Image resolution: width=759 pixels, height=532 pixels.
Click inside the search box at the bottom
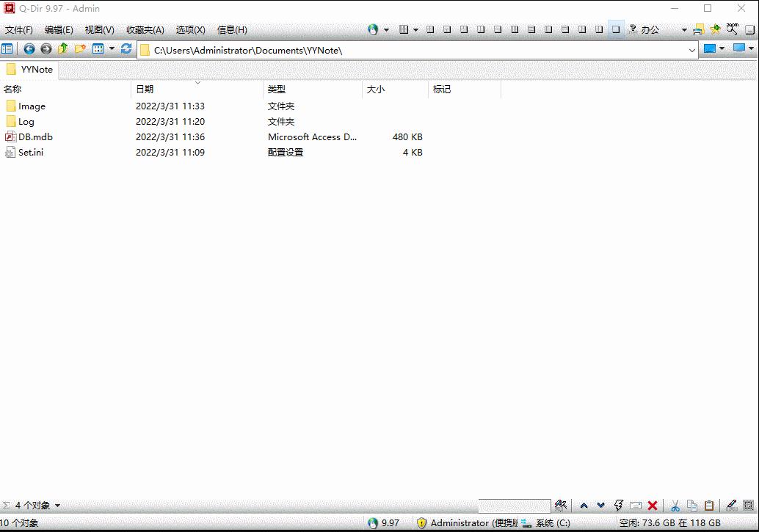click(x=514, y=506)
